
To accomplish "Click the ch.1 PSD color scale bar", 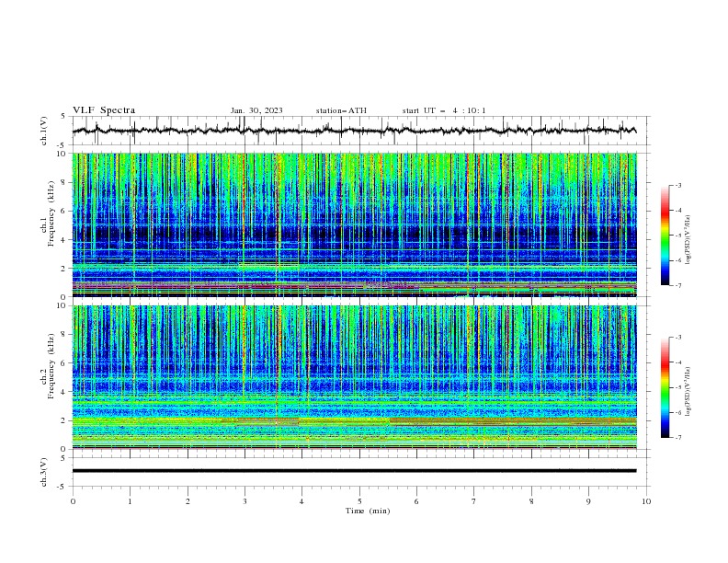I will click(665, 236).
